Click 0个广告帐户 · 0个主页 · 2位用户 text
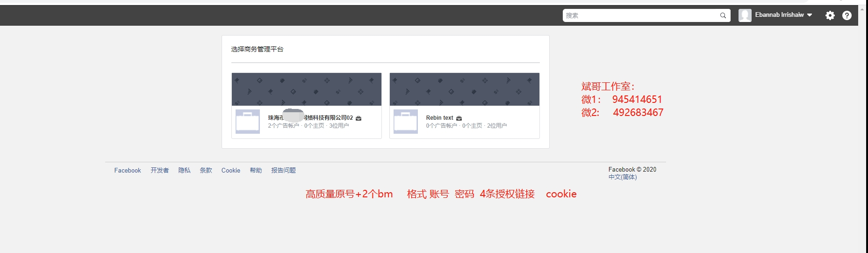The height and width of the screenshot is (253, 868). (x=466, y=126)
